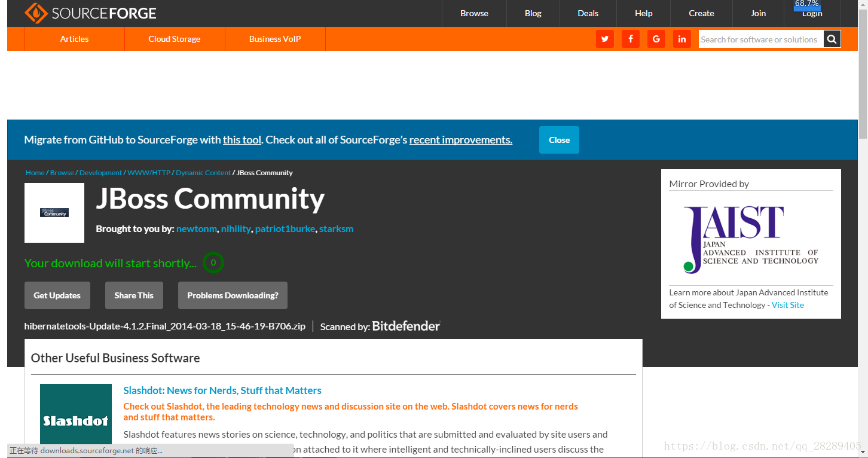
Task: Open the Business VoIP tab
Action: [275, 39]
